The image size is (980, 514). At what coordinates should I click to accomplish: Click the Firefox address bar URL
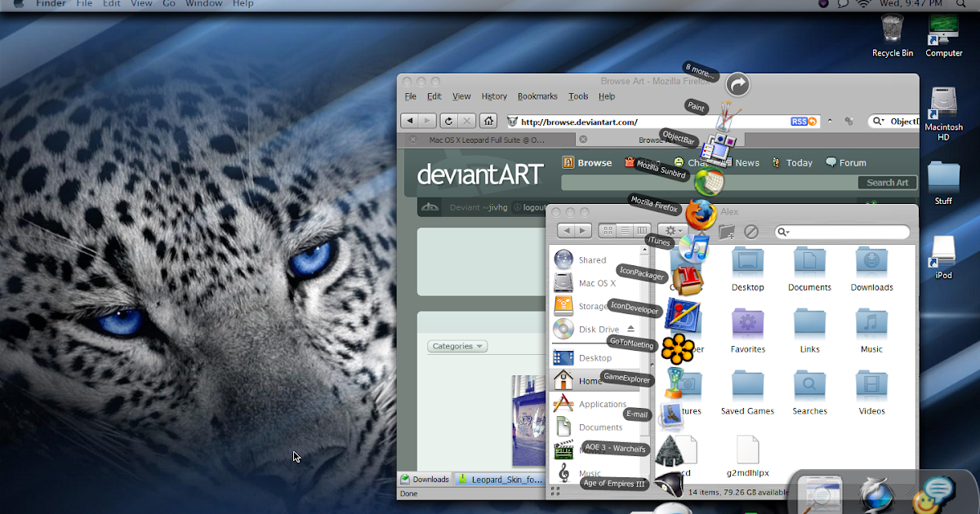(x=579, y=122)
